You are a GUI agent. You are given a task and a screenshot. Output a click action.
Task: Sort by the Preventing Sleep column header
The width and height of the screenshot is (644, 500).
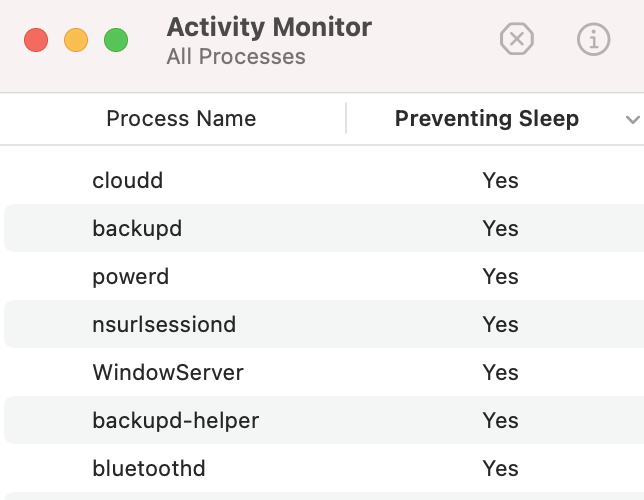(486, 119)
